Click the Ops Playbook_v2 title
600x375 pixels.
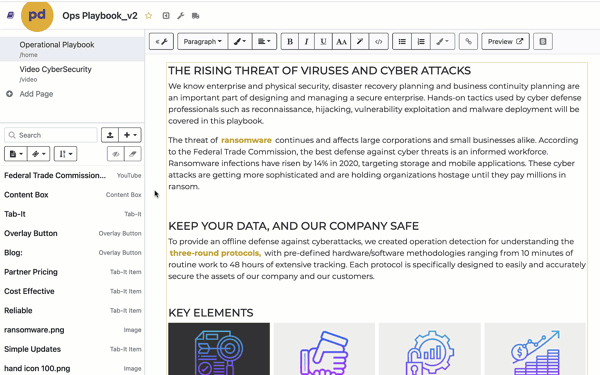[x=100, y=16]
